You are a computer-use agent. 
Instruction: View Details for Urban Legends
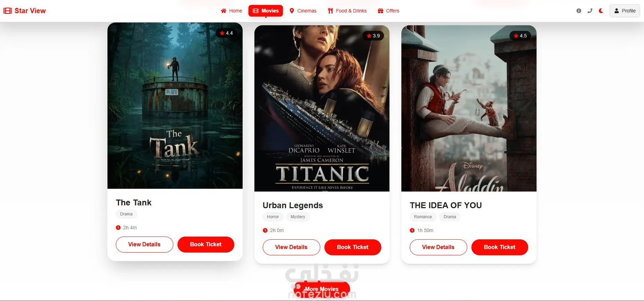291,247
